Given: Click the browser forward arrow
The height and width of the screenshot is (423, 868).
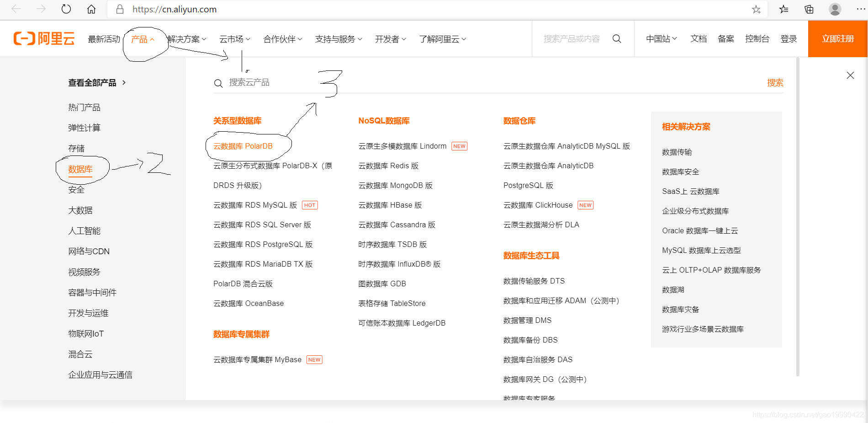Looking at the screenshot, I should click(x=41, y=9).
